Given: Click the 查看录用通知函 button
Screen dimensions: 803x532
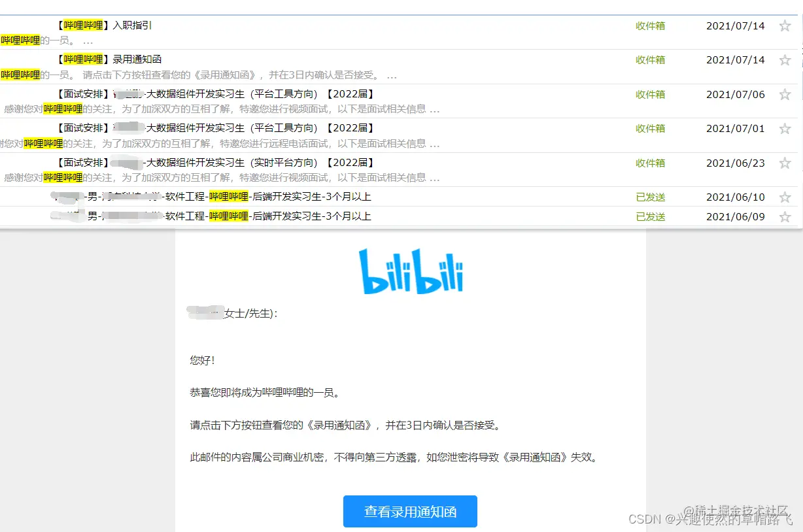Looking at the screenshot, I should point(410,512).
